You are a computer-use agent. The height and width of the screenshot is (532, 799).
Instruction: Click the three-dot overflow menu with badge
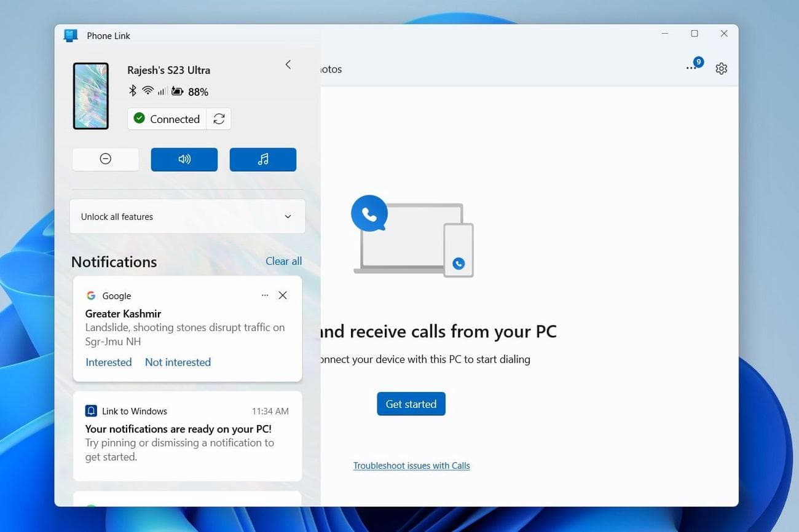click(x=691, y=66)
